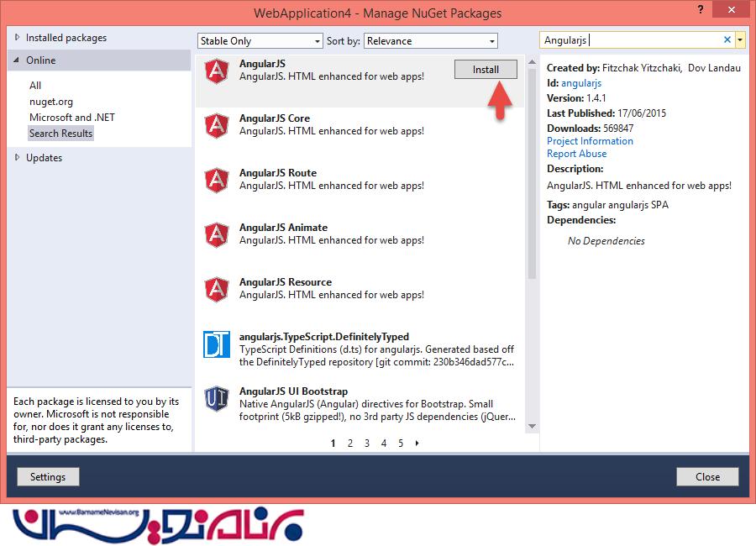Viewport: 756px width, 546px height.
Task: Select the AngularJS Animate package title
Action: (283, 227)
